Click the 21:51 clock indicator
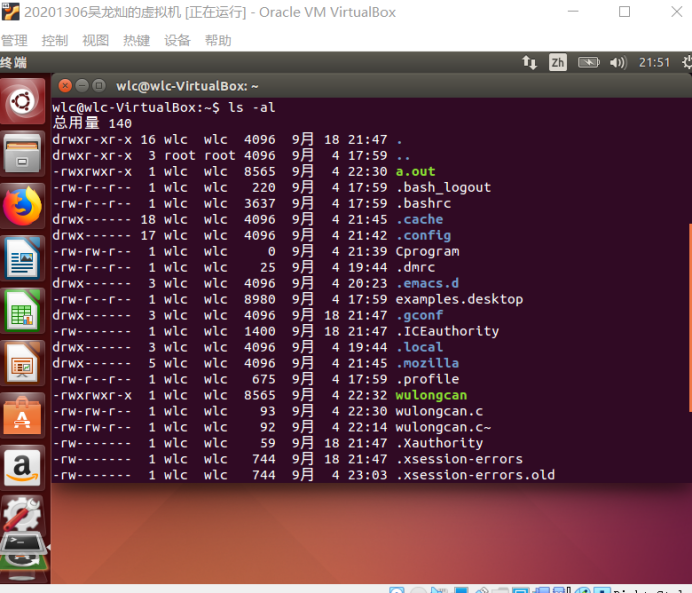The width and height of the screenshot is (692, 593). pos(654,63)
